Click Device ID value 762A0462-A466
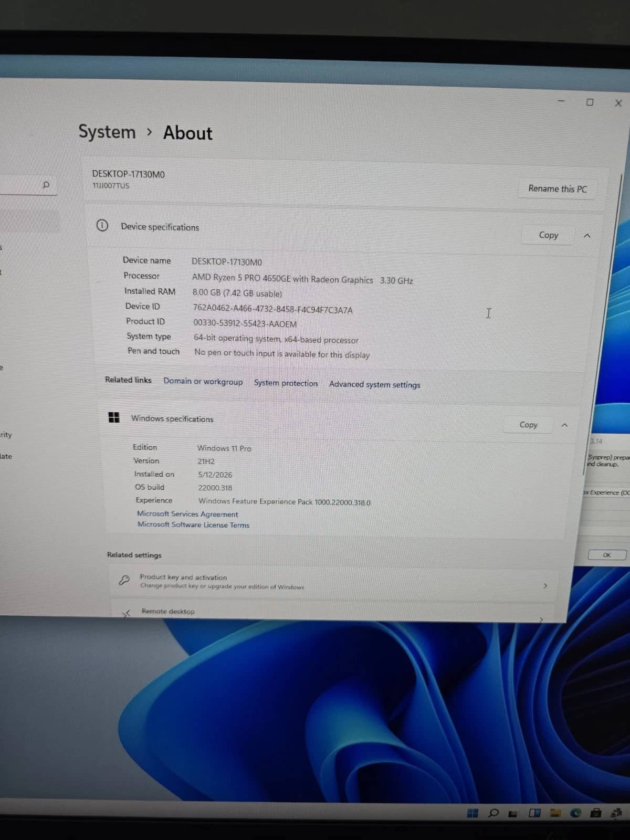 [x=272, y=309]
